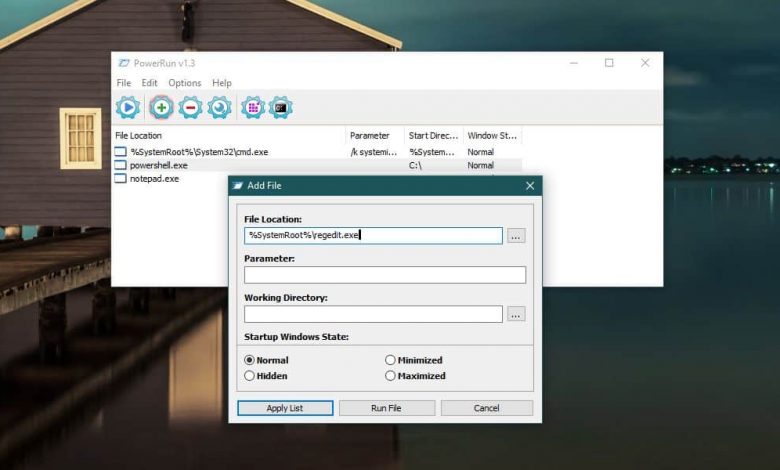Click the red minus Remove File icon
Screen dimensions: 780x470
point(191,107)
